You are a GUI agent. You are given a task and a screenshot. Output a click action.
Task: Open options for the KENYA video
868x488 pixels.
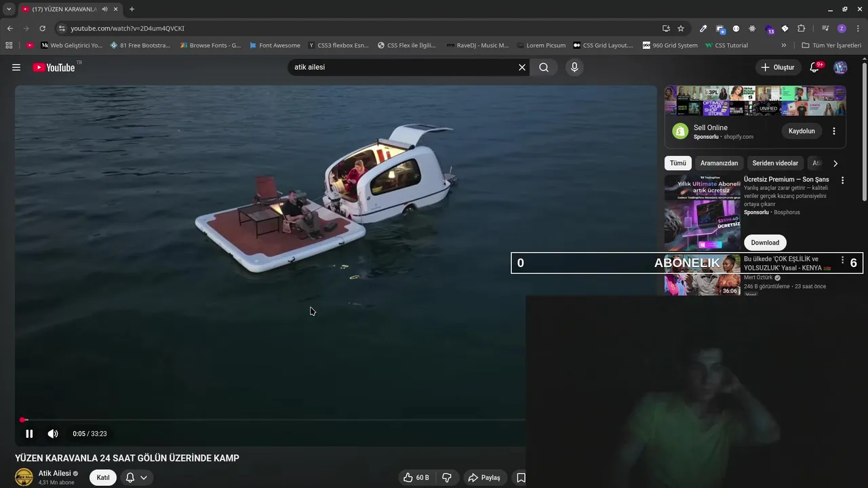843,260
